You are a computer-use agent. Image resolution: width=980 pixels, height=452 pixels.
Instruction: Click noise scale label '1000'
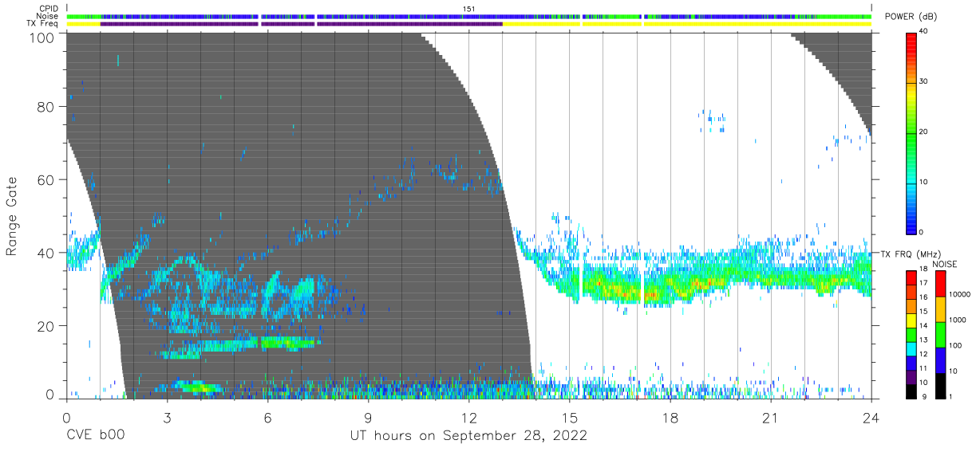pos(958,320)
